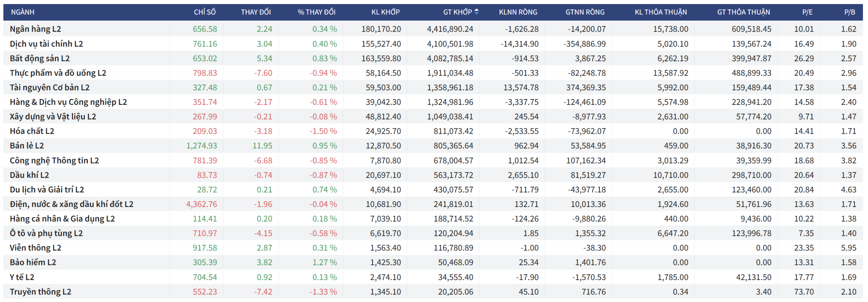Sort by KL KHỚP column header
The image size is (868, 302).
[x=386, y=12]
